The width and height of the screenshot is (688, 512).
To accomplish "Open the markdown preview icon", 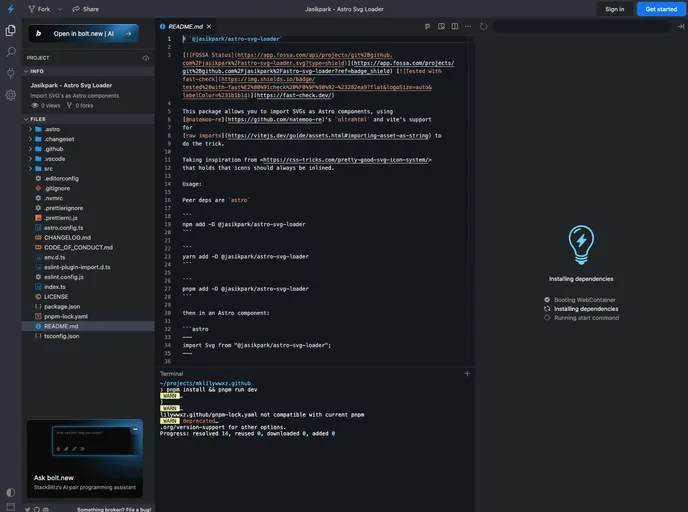I will (x=441, y=26).
